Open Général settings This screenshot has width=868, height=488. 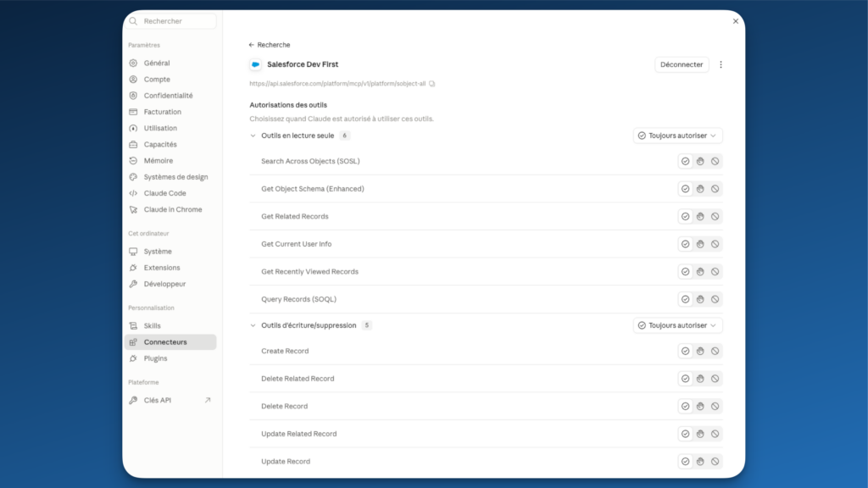(x=170, y=63)
